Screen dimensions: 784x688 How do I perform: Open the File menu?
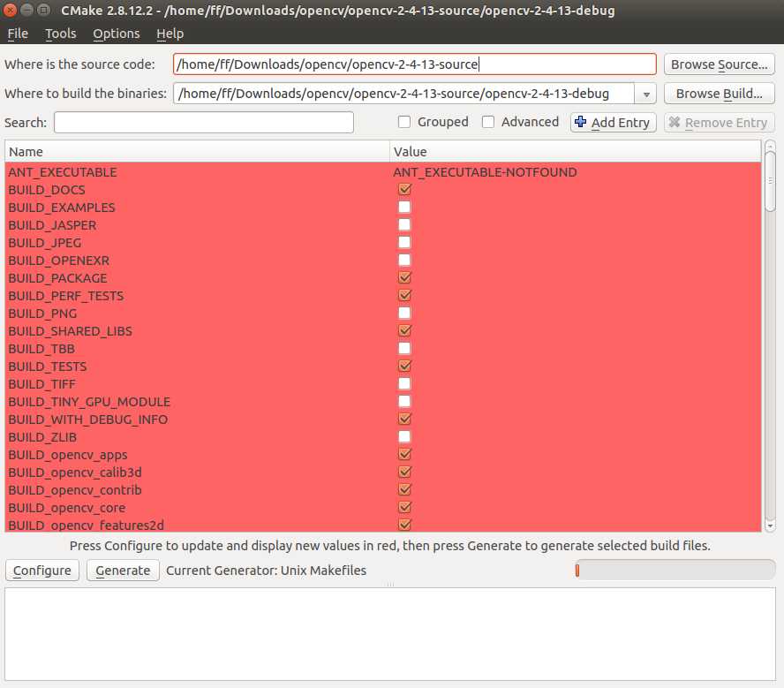coord(18,34)
